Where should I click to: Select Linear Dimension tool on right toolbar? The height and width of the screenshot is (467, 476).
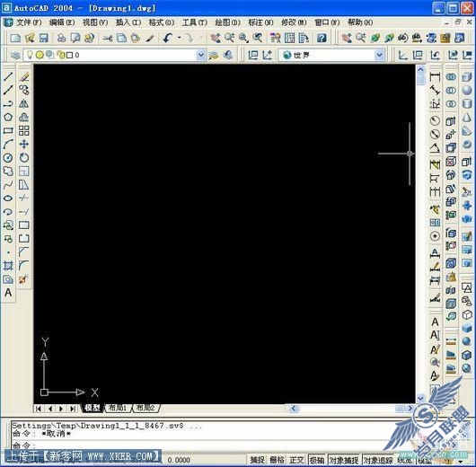click(x=435, y=77)
